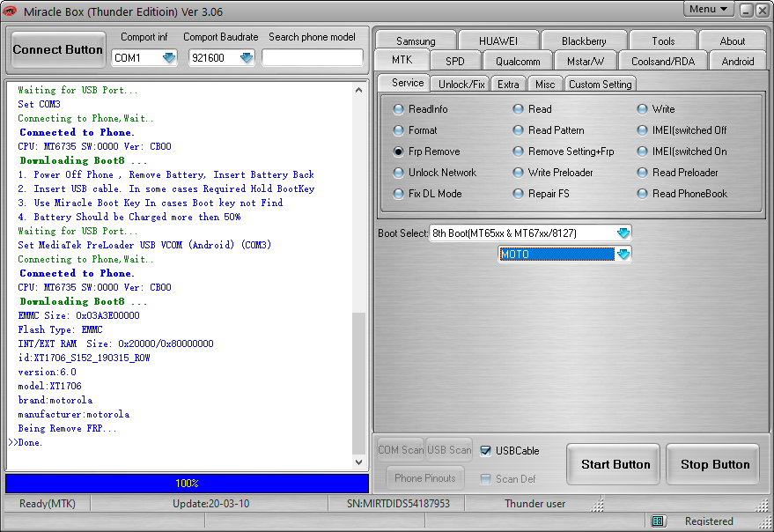
Task: Switch to the Samsung tab
Action: 416,41
